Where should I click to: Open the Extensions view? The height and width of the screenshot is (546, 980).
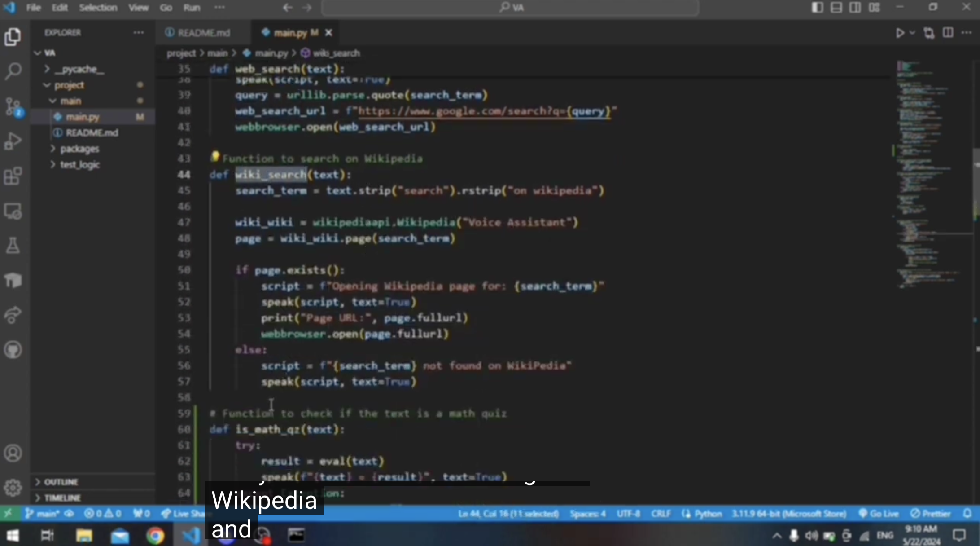coord(13,176)
